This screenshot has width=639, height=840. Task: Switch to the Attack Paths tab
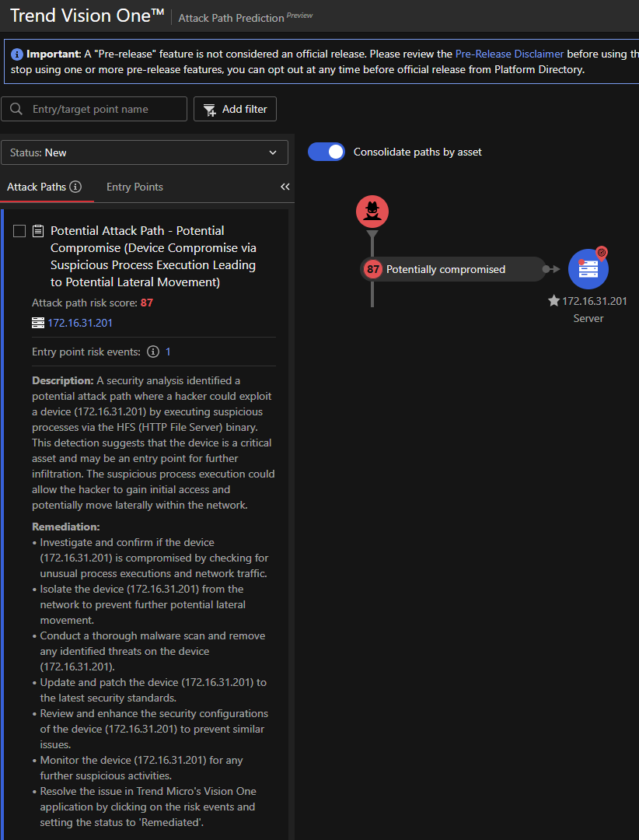coord(37,187)
